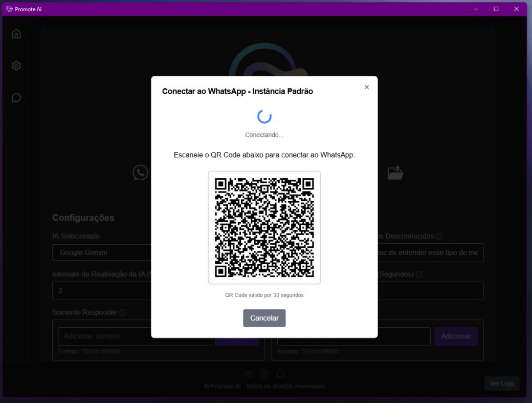Click the footer chat icon
This screenshot has width=532, height=403.
point(280,374)
